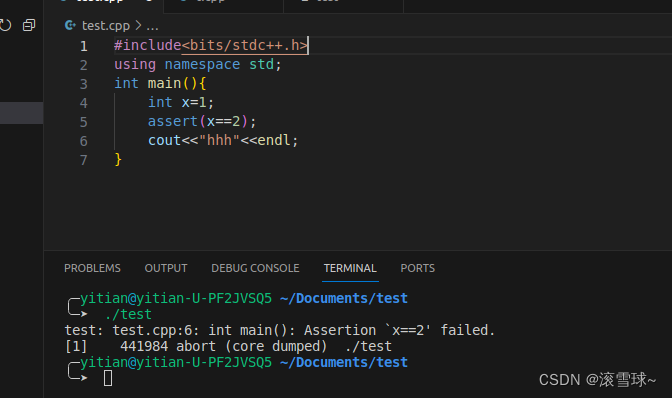Screen dimensions: 672x398
Task: Switch to the OUTPUT panel tab
Action: 166,268
